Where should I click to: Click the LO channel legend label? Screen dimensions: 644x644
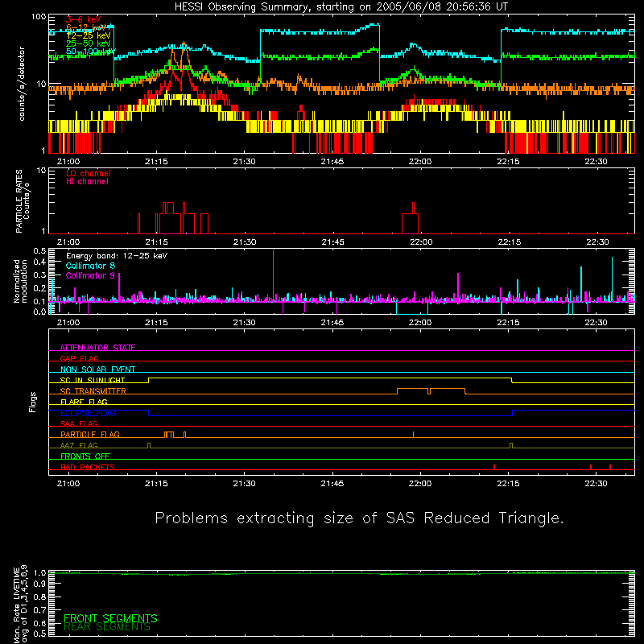pyautogui.click(x=89, y=173)
